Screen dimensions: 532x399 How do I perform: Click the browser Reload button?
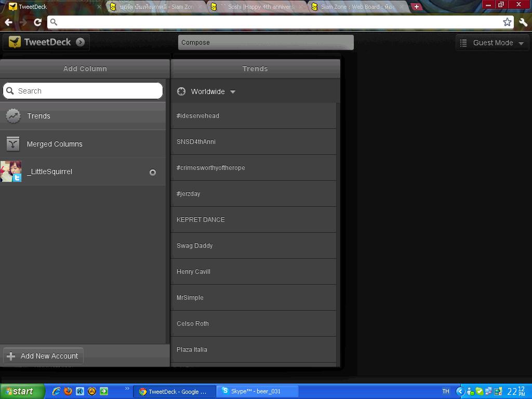tap(37, 22)
